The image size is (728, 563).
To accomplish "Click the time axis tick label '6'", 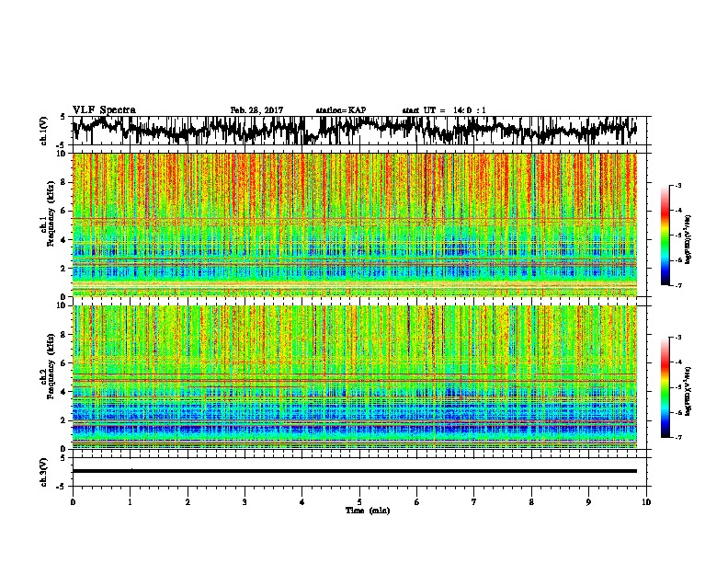I will click(417, 502).
